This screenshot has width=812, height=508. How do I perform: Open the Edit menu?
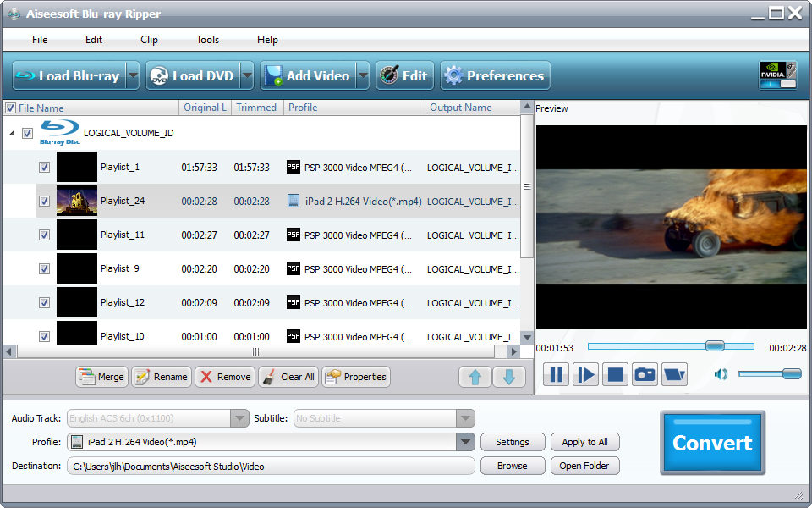coord(94,40)
